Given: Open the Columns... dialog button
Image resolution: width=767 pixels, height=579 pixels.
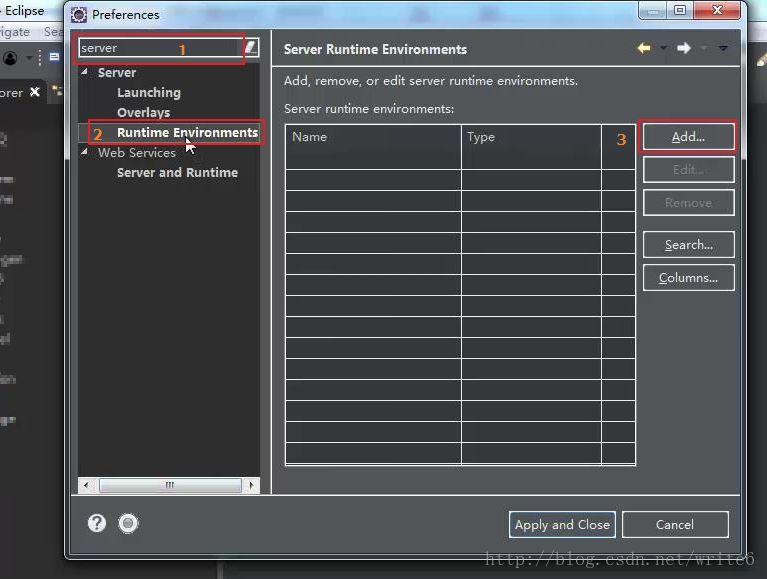Looking at the screenshot, I should pos(688,278).
